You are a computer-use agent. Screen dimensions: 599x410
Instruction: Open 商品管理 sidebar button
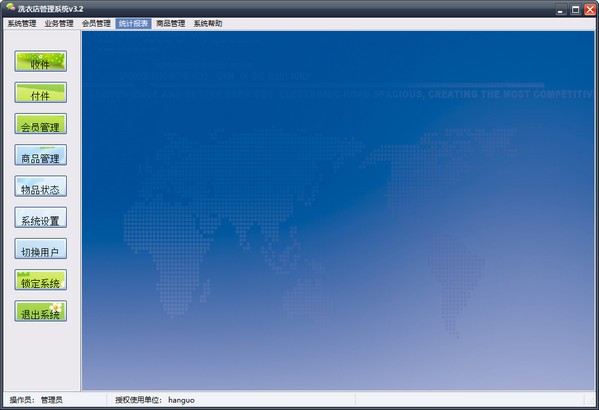tap(40, 155)
